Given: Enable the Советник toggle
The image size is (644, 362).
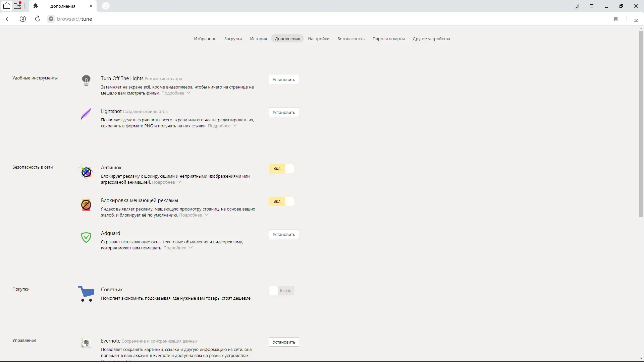Looking at the screenshot, I should (x=281, y=291).
